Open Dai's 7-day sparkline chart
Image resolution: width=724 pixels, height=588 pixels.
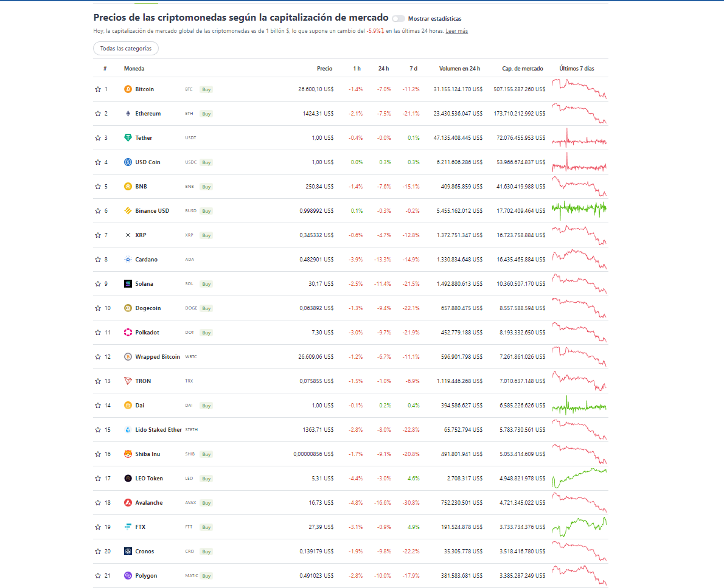579,405
